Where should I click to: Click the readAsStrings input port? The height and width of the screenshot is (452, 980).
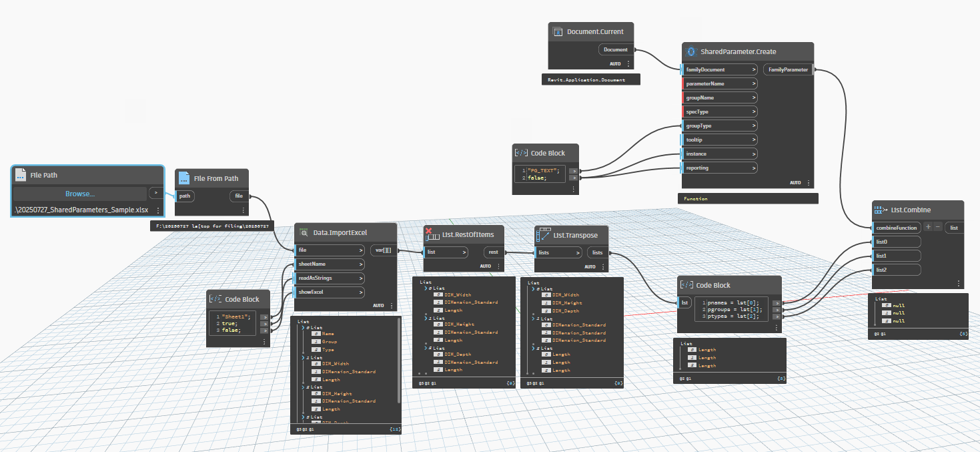point(330,278)
